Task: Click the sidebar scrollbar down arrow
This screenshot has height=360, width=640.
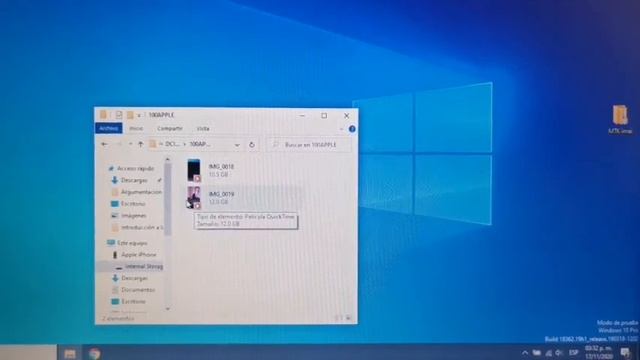Action: point(168,309)
